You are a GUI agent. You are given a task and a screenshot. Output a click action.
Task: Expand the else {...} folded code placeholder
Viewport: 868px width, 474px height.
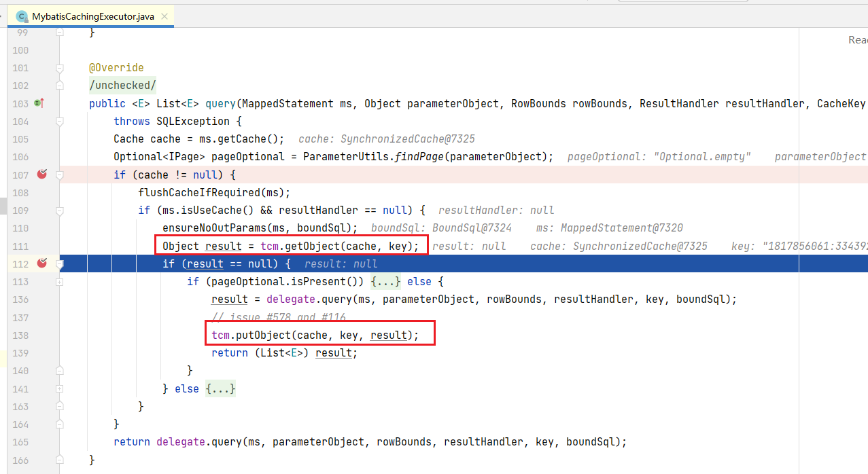[x=220, y=389]
